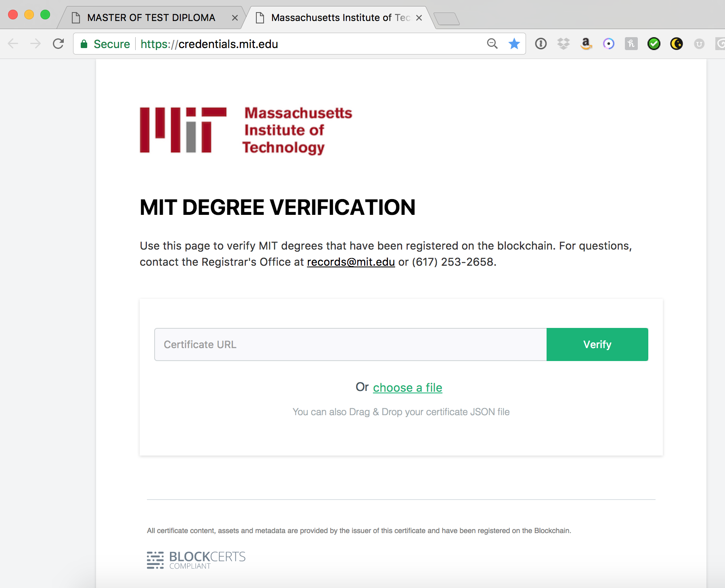Image resolution: width=725 pixels, height=588 pixels.
Task: Select the Massachusetts Institute of Technology tab
Action: 340,18
